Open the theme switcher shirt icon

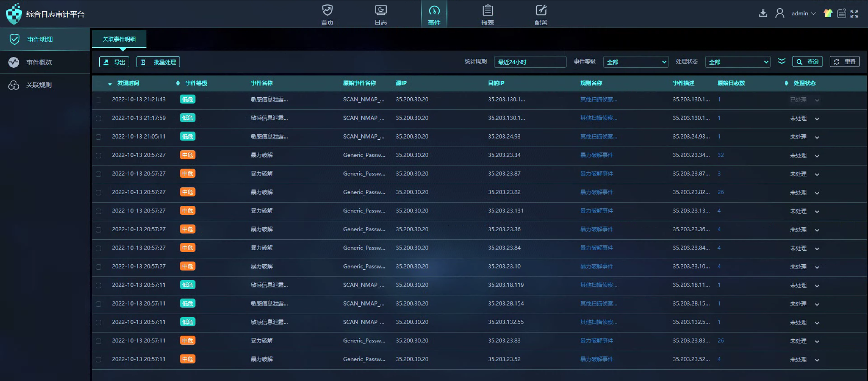pos(828,14)
